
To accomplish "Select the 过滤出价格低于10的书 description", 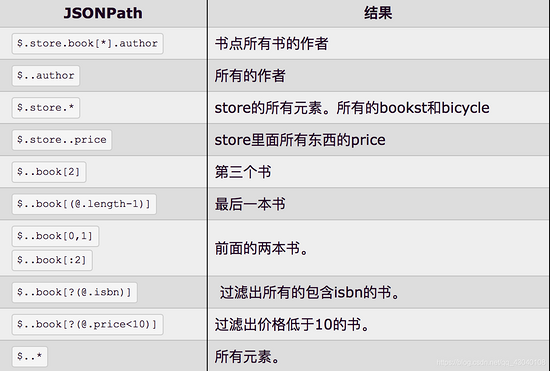I will point(292,324).
